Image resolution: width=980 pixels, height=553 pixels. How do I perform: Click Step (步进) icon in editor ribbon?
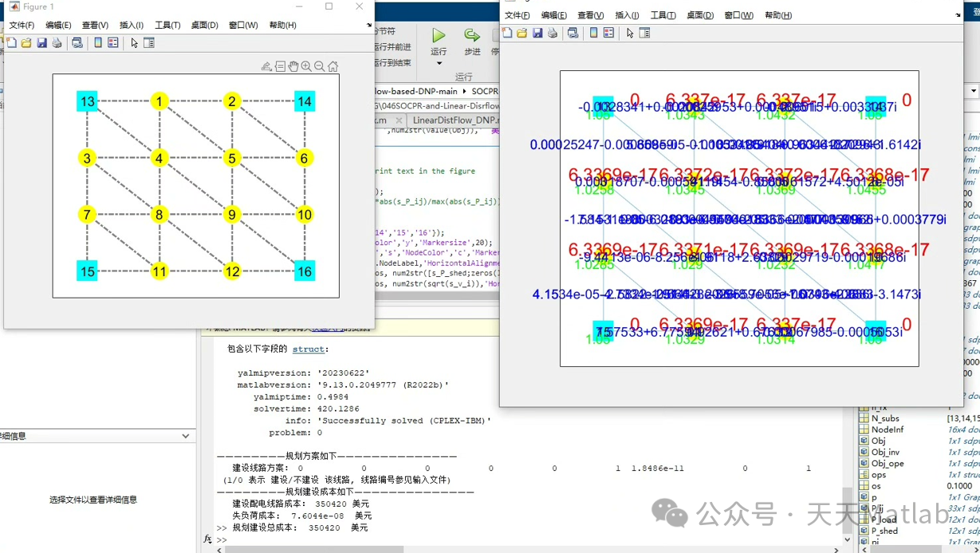click(472, 35)
